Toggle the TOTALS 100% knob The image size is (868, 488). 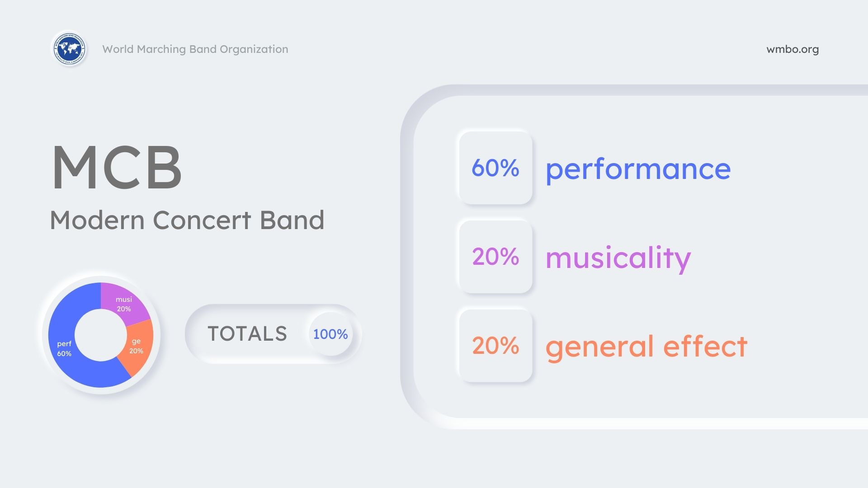tap(330, 334)
